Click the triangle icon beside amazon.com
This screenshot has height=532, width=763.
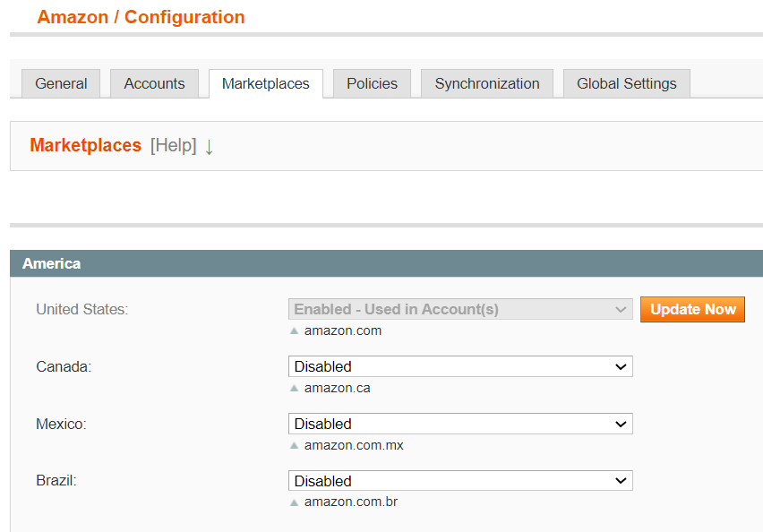tap(294, 331)
